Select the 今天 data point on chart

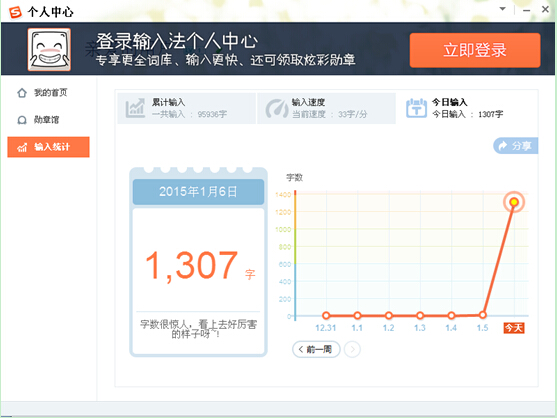click(514, 202)
